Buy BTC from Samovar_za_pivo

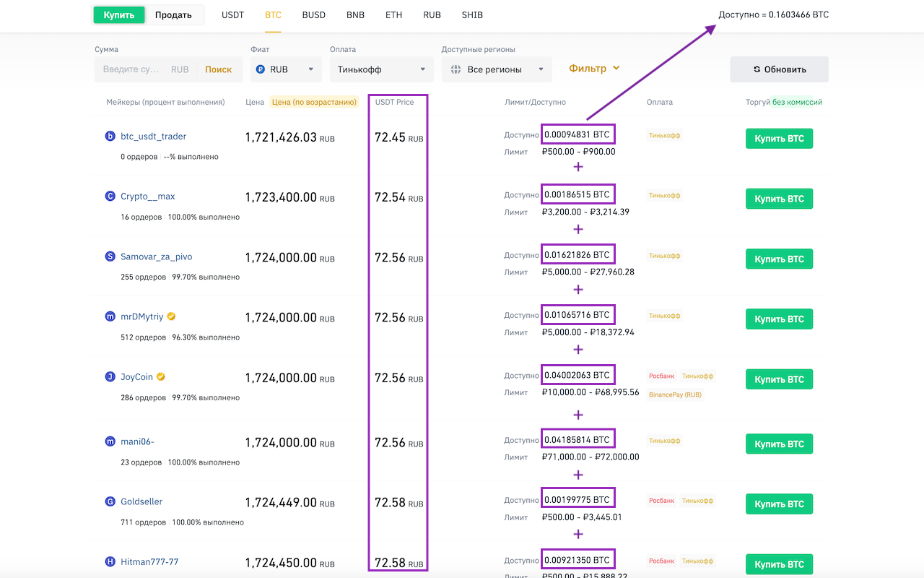click(779, 259)
